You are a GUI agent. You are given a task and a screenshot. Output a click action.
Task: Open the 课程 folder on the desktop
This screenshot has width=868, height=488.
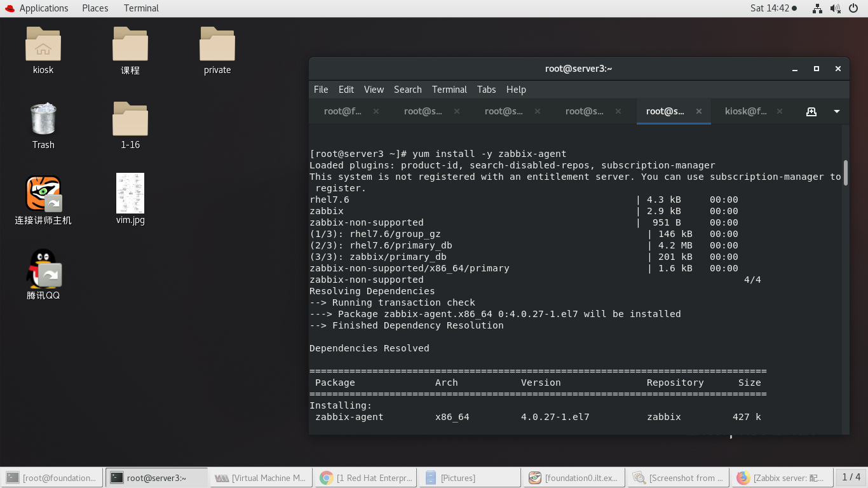click(x=130, y=43)
